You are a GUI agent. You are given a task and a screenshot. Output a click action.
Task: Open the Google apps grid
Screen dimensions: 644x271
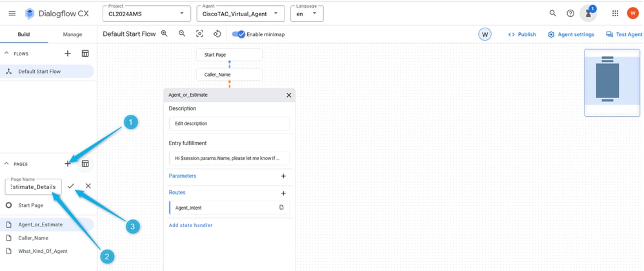click(615, 13)
